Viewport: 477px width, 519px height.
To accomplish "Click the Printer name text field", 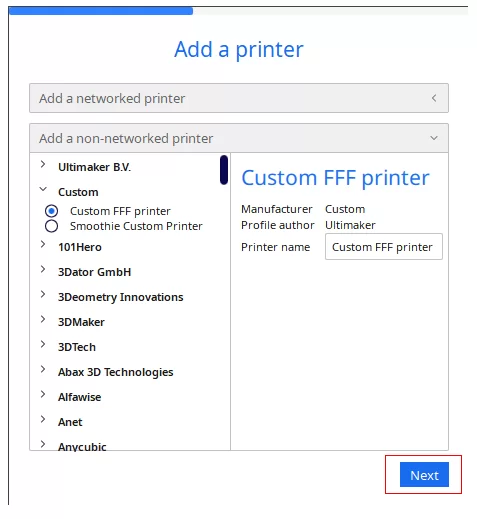I will click(x=384, y=247).
